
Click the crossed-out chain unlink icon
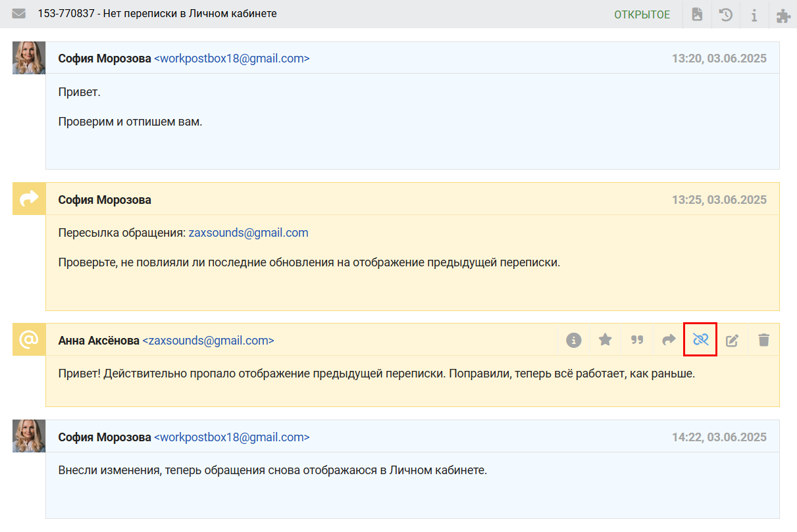tap(700, 340)
